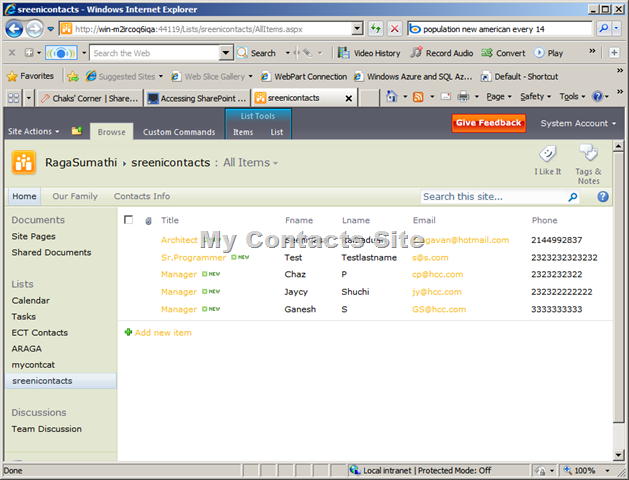Click the I Like It icon
The width and height of the screenshot is (629, 480).
coord(548,154)
